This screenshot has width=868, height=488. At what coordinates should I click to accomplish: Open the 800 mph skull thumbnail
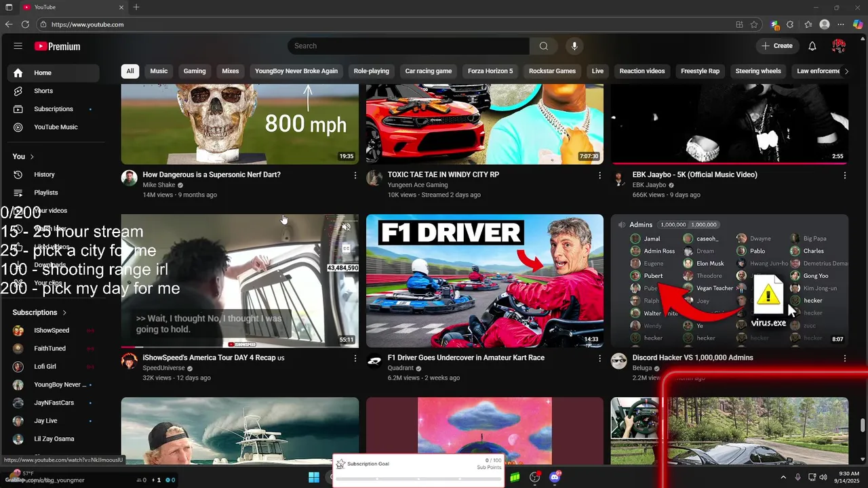240,124
